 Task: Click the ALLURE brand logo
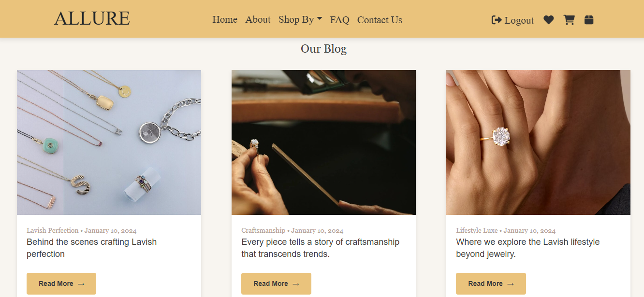tap(92, 19)
